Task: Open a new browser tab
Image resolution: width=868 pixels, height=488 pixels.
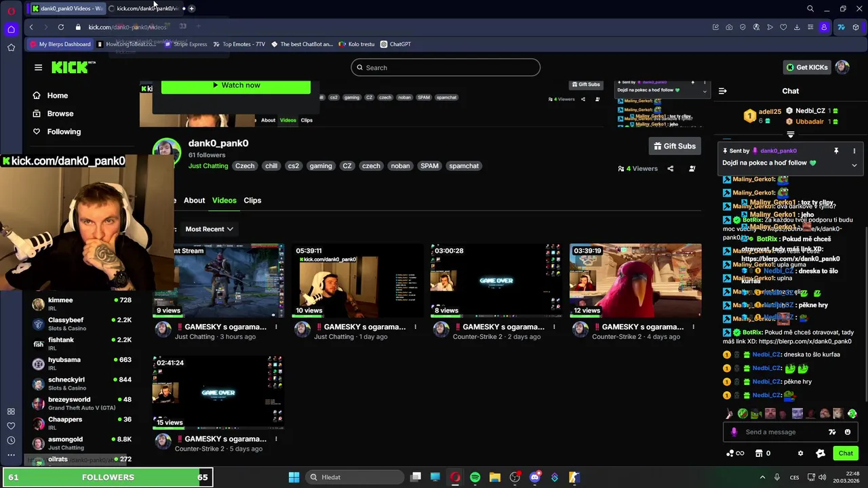Action: point(192,8)
